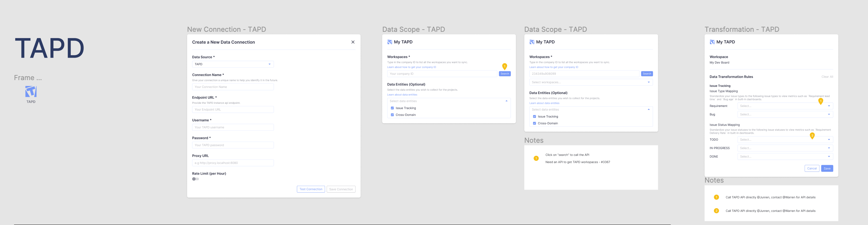Open the TODO status mapping dropdown
Screen dimensions: 868x225
tap(785, 140)
